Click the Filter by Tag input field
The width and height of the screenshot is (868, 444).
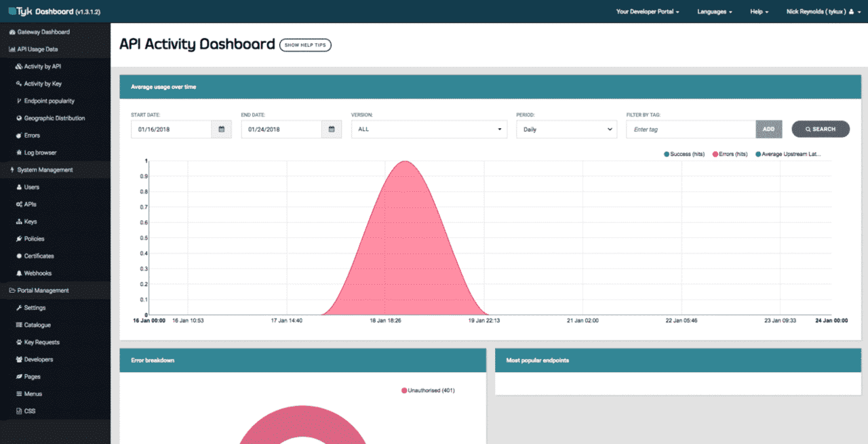690,129
